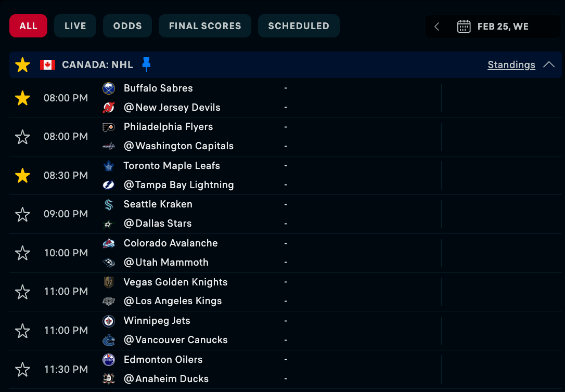Image resolution: width=565 pixels, height=392 pixels.
Task: Click the Buffalo Sabres logo
Action: point(108,88)
